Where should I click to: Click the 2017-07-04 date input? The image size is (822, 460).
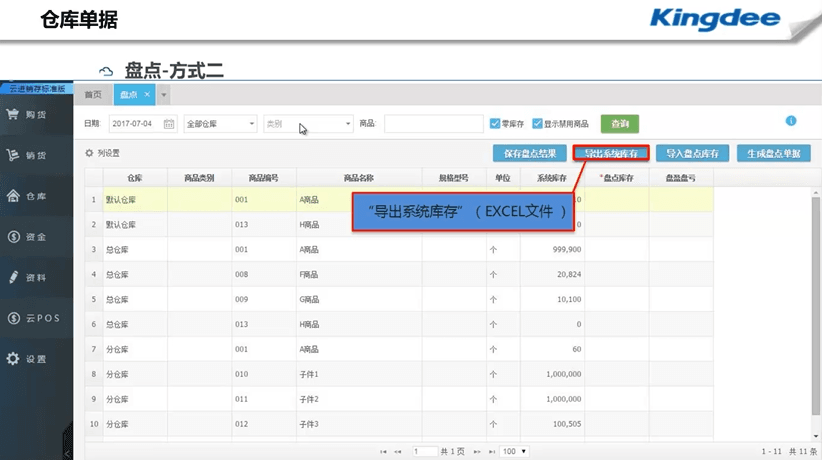click(143, 124)
